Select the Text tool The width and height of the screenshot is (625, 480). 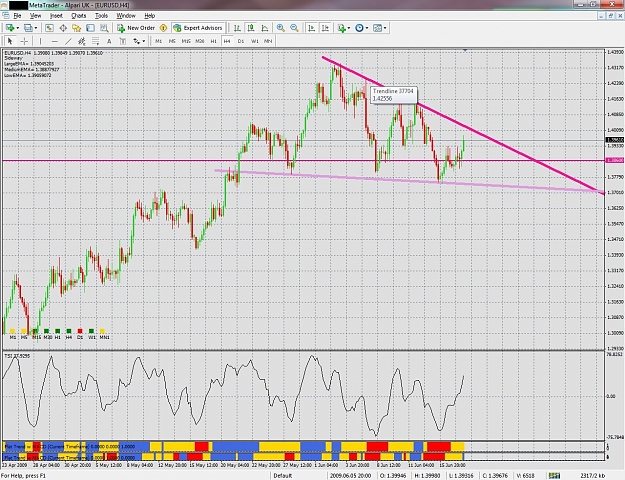click(109, 41)
